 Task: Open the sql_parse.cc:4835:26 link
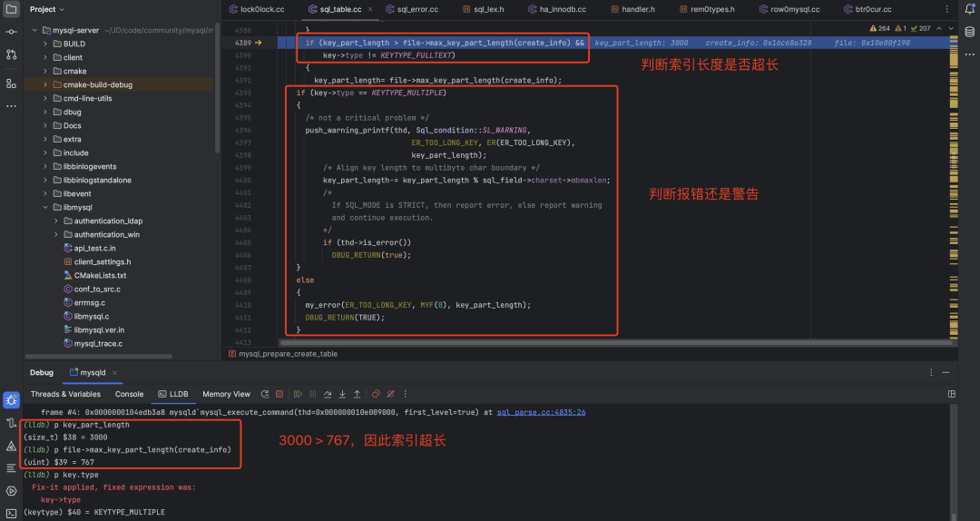point(541,412)
